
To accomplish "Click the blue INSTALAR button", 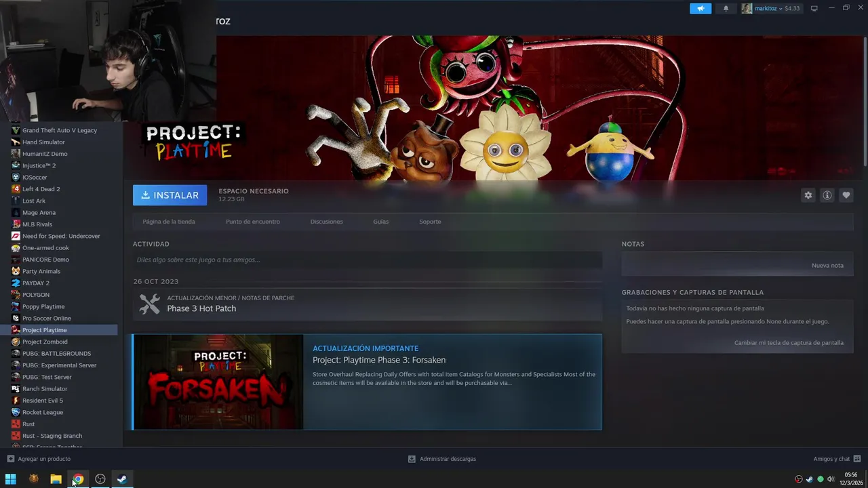I will 170,195.
